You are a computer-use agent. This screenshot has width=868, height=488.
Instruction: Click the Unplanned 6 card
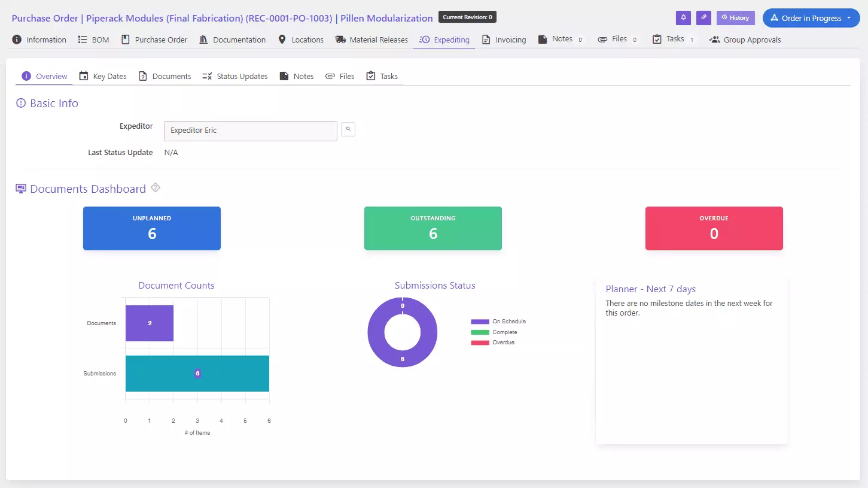click(x=152, y=228)
